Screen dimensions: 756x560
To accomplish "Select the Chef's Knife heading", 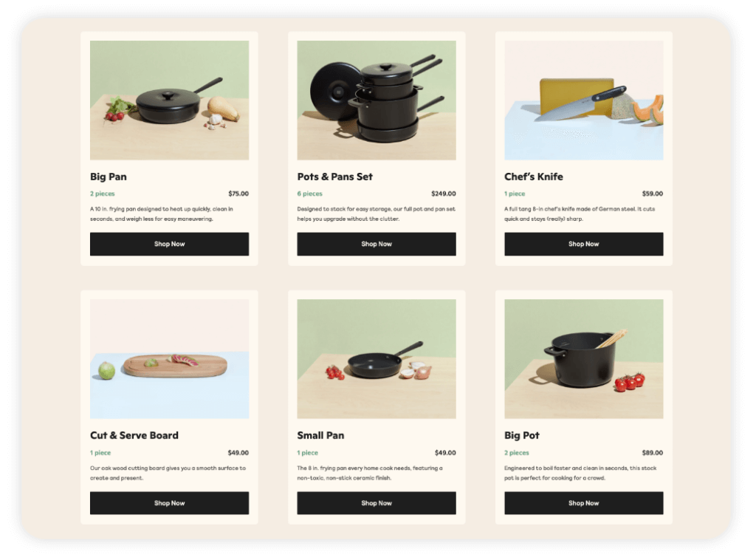I will tap(533, 177).
